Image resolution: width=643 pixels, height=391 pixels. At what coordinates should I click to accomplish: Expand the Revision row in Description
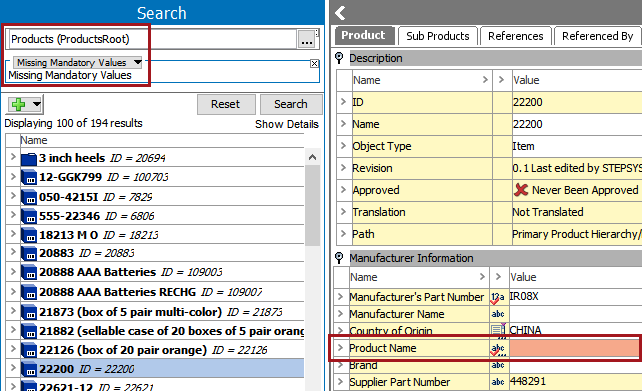point(343,168)
